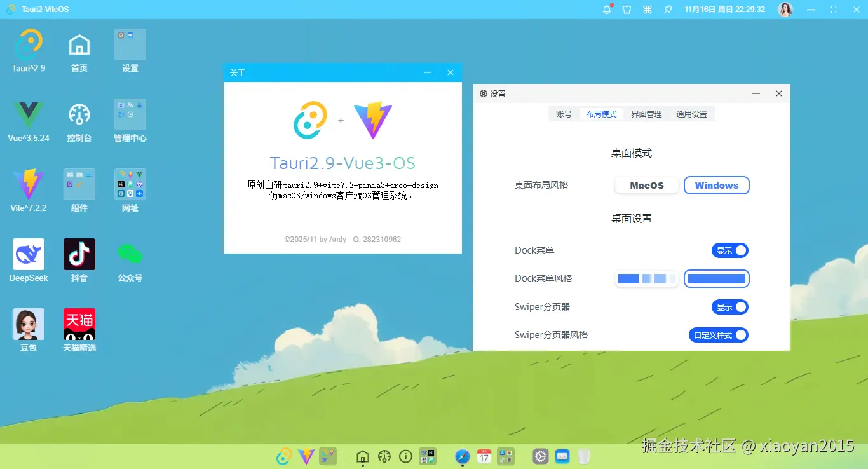868x469 pixels.
Task: Toggle the Swiper分页器风格 自定义样式 switch
Action: click(x=718, y=335)
